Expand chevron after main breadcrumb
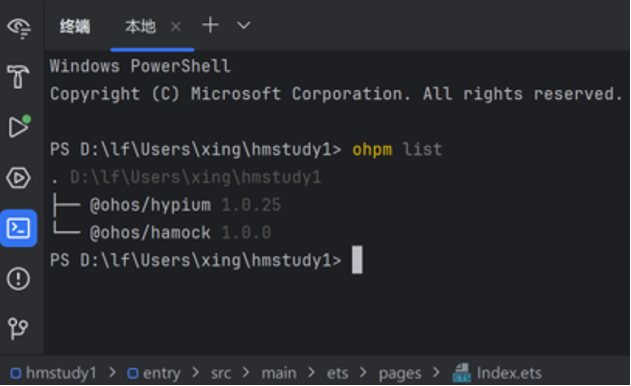This screenshot has width=631, height=386. tap(311, 373)
